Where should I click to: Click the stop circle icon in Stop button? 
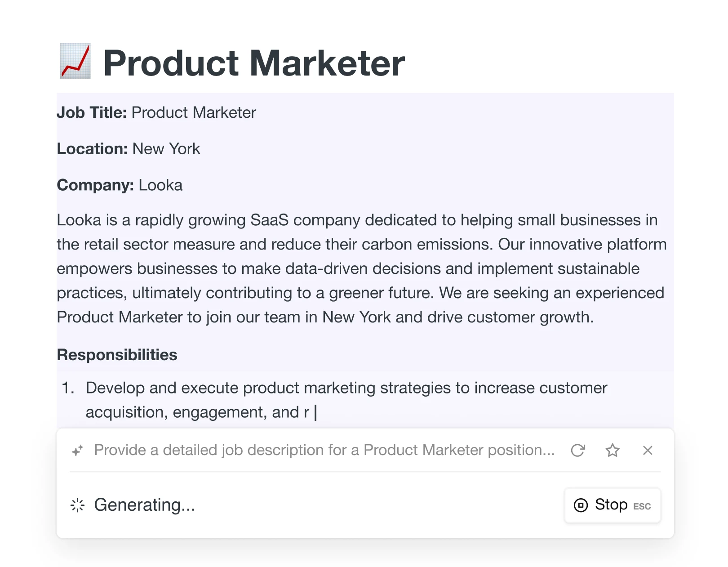pos(581,505)
